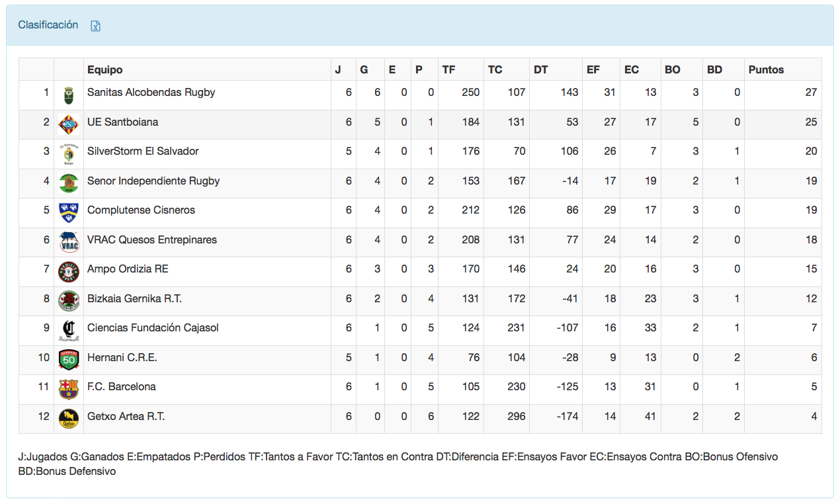
Task: Click the BO column header
Action: coord(672,69)
